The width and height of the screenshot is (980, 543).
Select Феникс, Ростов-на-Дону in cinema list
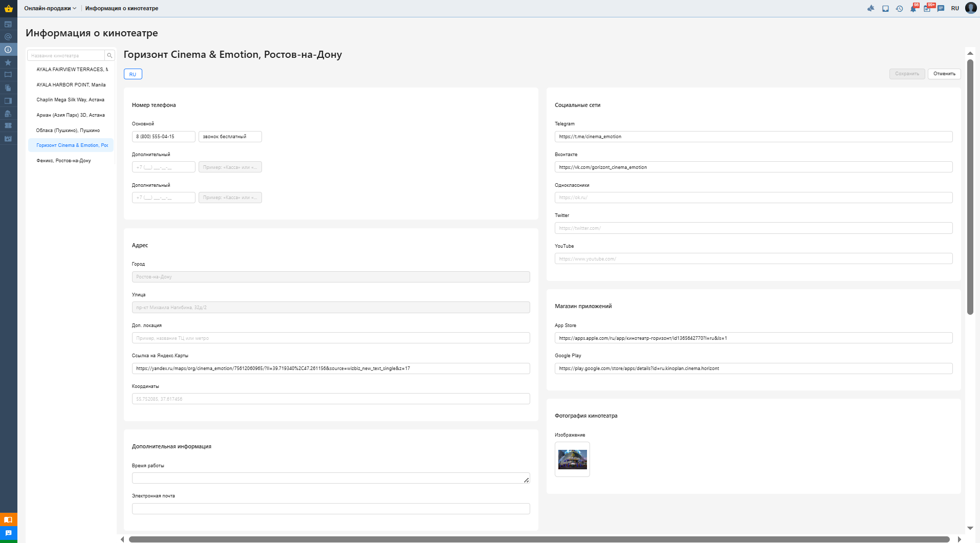(63, 161)
